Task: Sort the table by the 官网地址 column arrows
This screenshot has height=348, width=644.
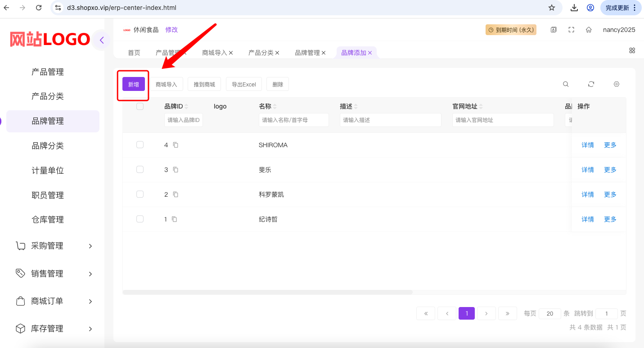Action: (x=481, y=107)
